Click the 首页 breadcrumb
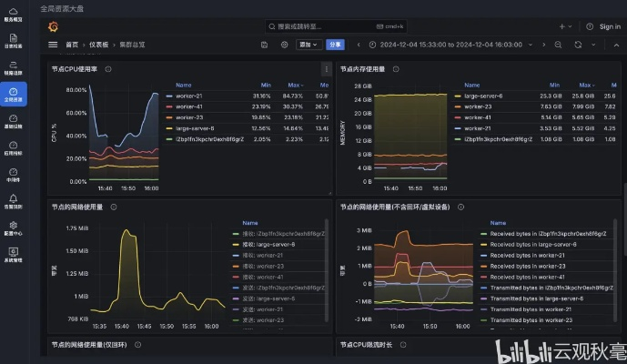627x364 pixels. point(72,44)
